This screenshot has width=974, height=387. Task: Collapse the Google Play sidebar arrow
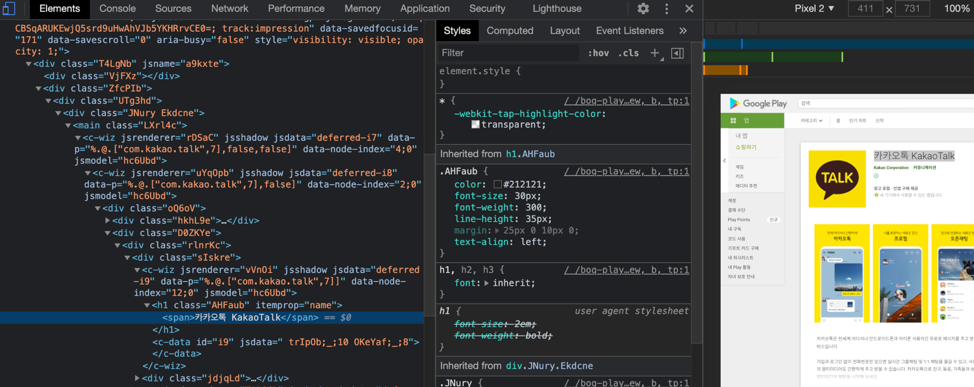[724, 160]
